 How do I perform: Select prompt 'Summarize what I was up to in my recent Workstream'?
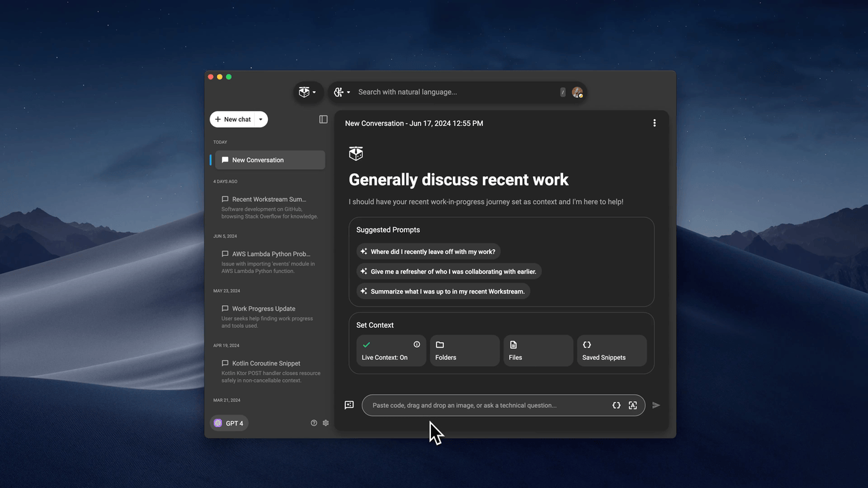[x=443, y=292]
